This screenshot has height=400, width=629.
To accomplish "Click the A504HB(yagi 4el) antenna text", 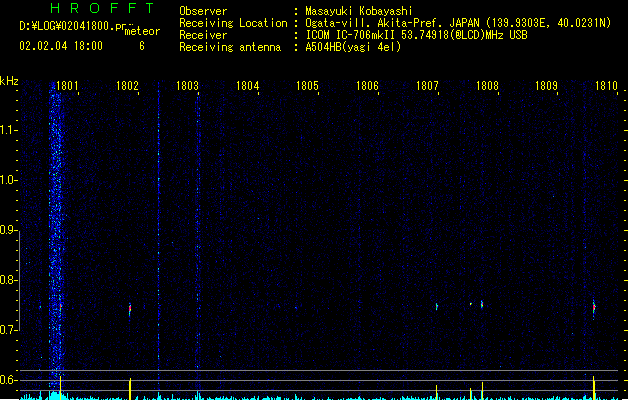I will click(353, 47).
